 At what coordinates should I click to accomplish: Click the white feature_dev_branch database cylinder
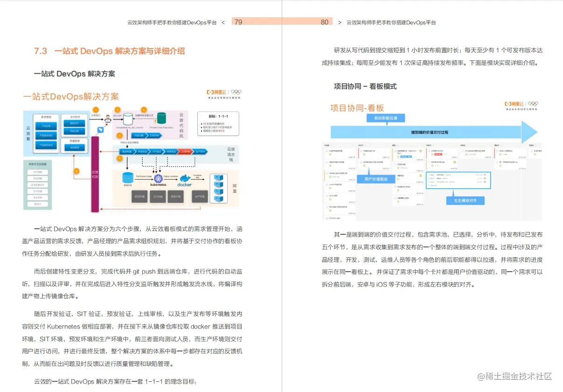[x=128, y=119]
